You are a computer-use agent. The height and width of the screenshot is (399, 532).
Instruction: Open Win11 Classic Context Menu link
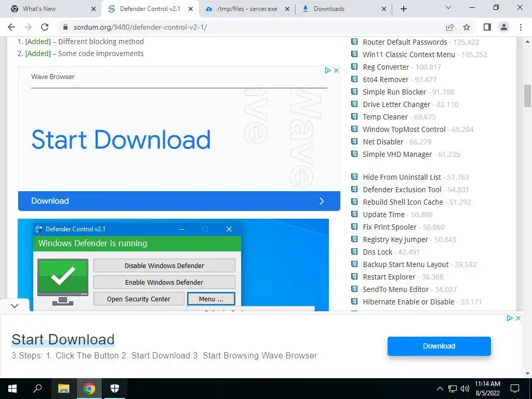point(409,55)
